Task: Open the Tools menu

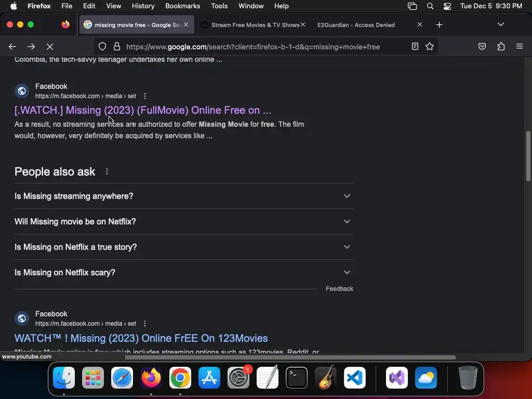Action: tap(219, 6)
